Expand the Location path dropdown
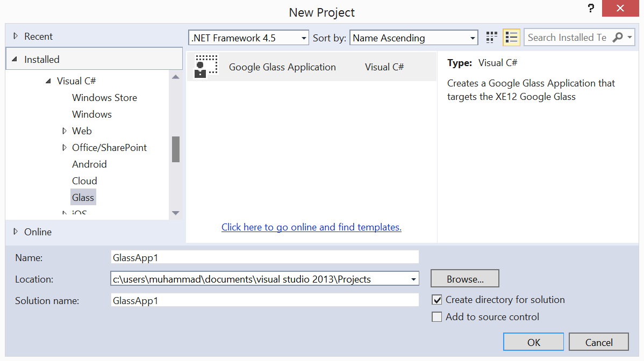The height and width of the screenshot is (361, 644). pyautogui.click(x=413, y=279)
